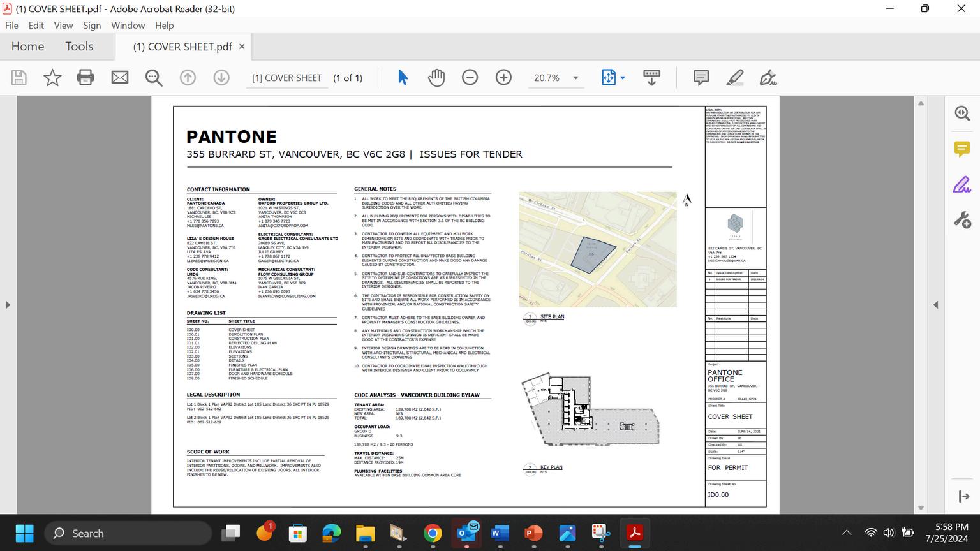Image resolution: width=980 pixels, height=551 pixels.
Task: Activate the Selection arrow tool
Action: (x=403, y=78)
